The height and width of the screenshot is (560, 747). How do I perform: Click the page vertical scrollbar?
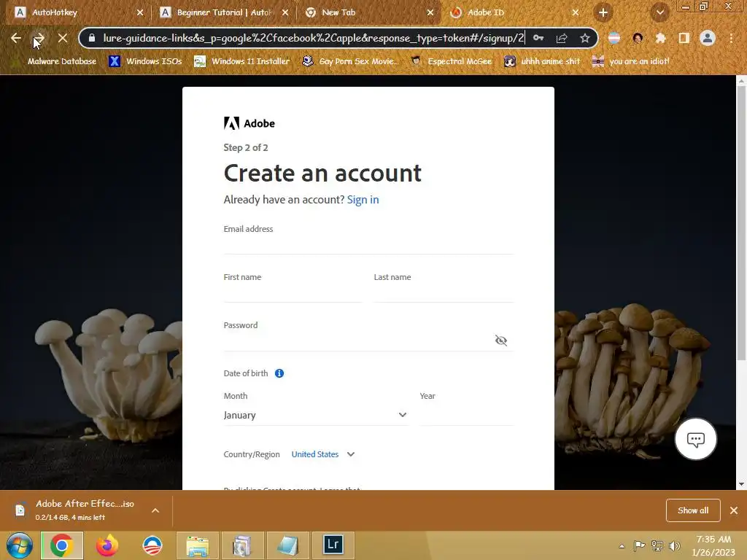click(741, 224)
